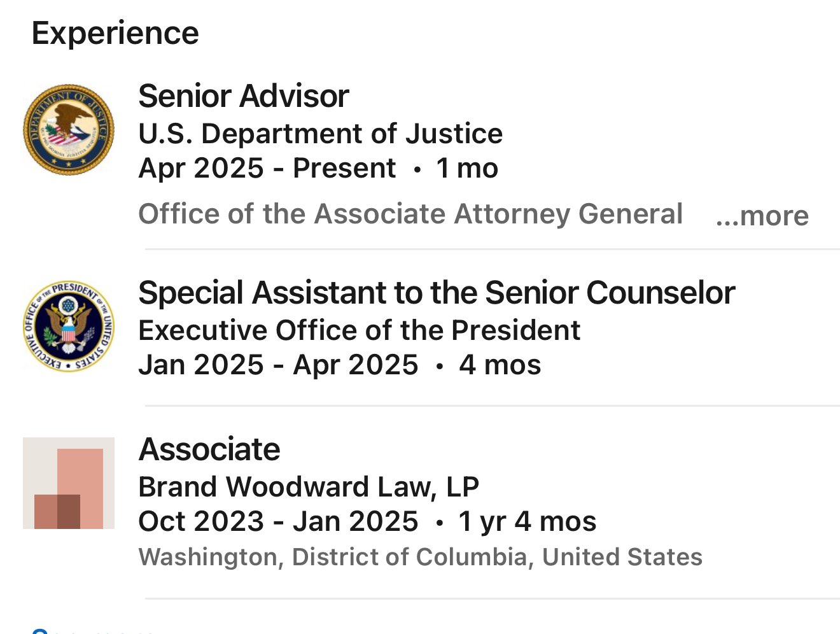Open the Special Assistant to the Senior Counselor role
Screen dimensions: 840x634
coord(437,292)
